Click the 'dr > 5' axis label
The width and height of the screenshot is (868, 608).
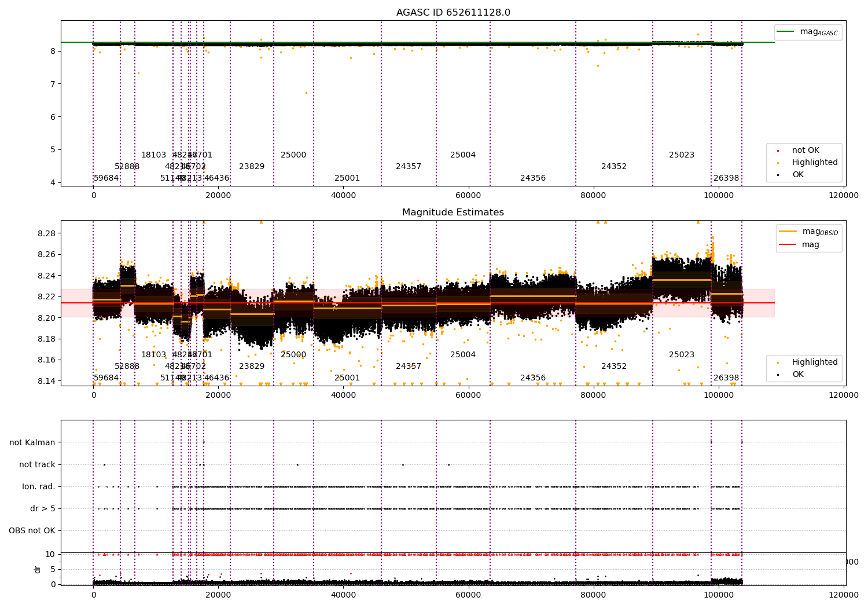coord(43,508)
